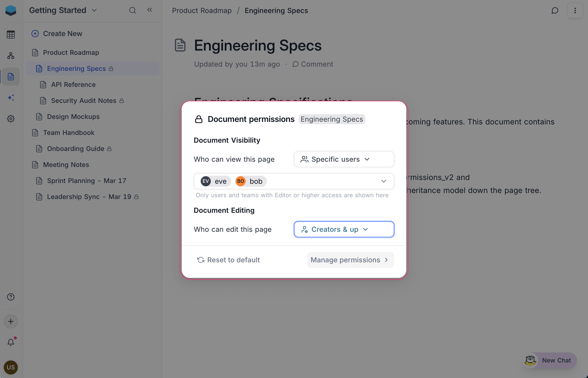This screenshot has height=378, width=588.
Task: Select the workspace hierarchy icon in sidebar
Action: (x=11, y=56)
